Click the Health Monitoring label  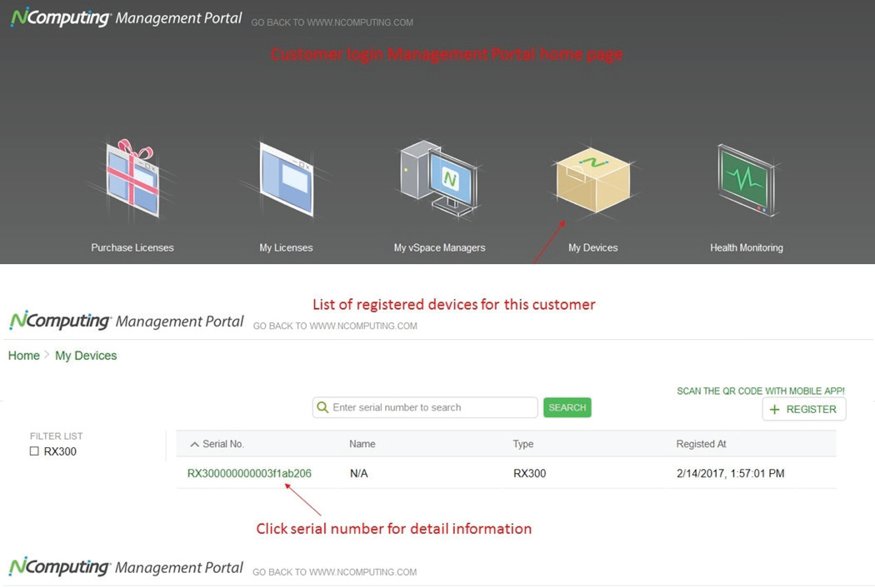pyautogui.click(x=747, y=247)
